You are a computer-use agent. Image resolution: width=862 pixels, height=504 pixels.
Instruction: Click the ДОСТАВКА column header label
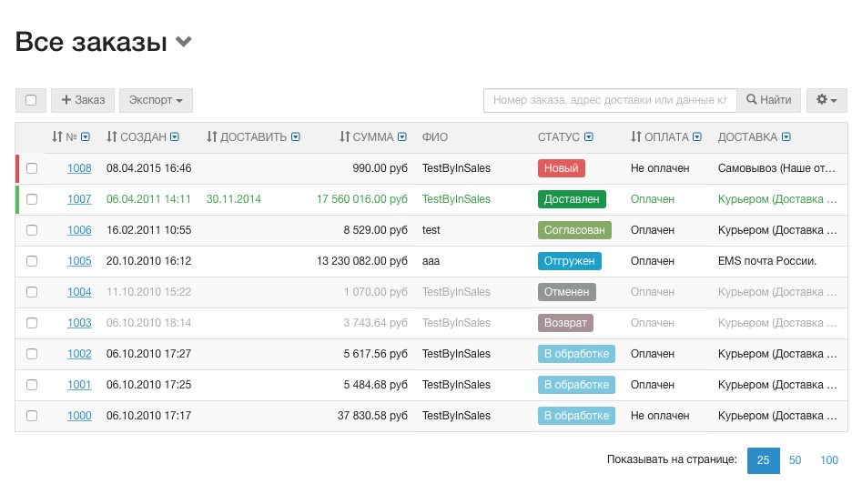click(x=747, y=136)
